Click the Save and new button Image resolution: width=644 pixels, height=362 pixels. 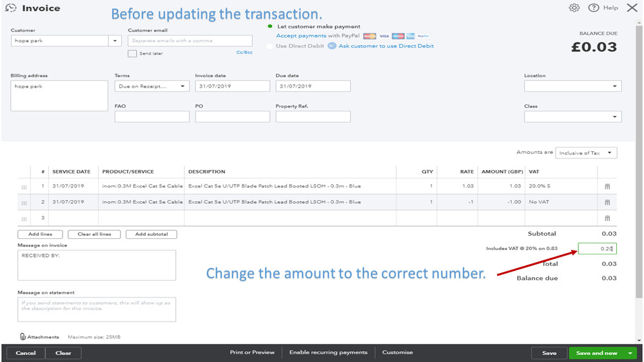(596, 353)
